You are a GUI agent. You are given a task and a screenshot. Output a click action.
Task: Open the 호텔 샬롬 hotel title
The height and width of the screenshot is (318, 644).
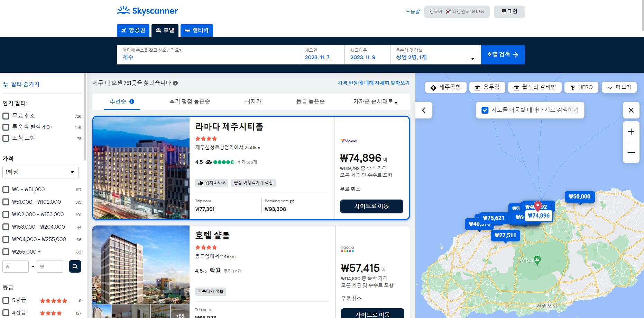(212, 236)
